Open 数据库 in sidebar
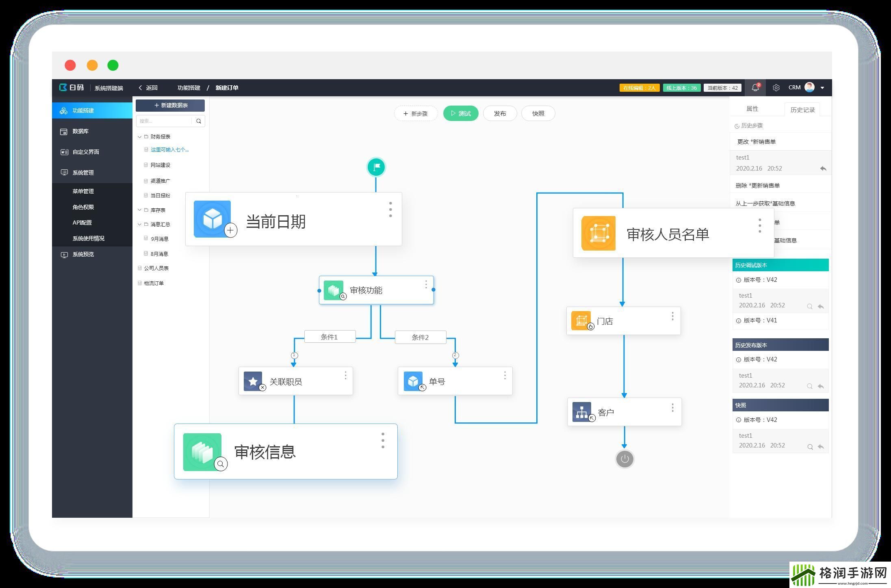 tap(80, 131)
